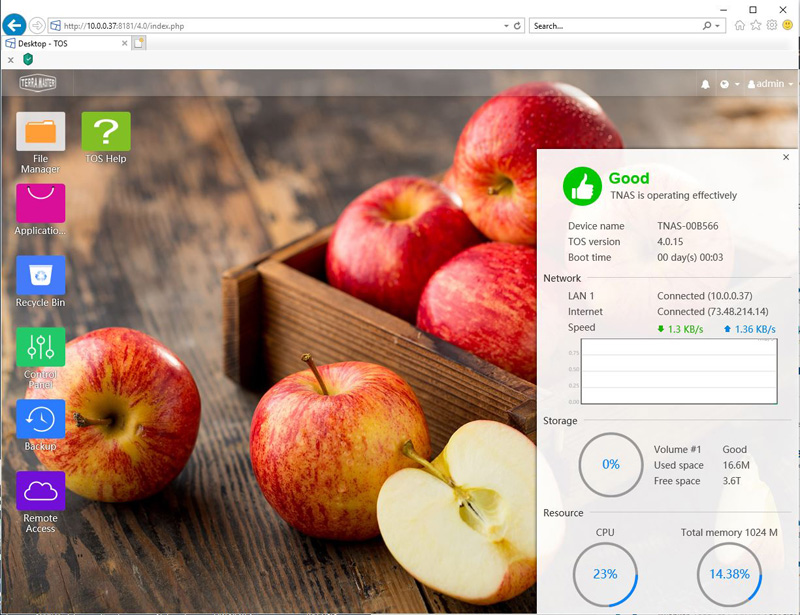Click the network speed graph

(679, 372)
